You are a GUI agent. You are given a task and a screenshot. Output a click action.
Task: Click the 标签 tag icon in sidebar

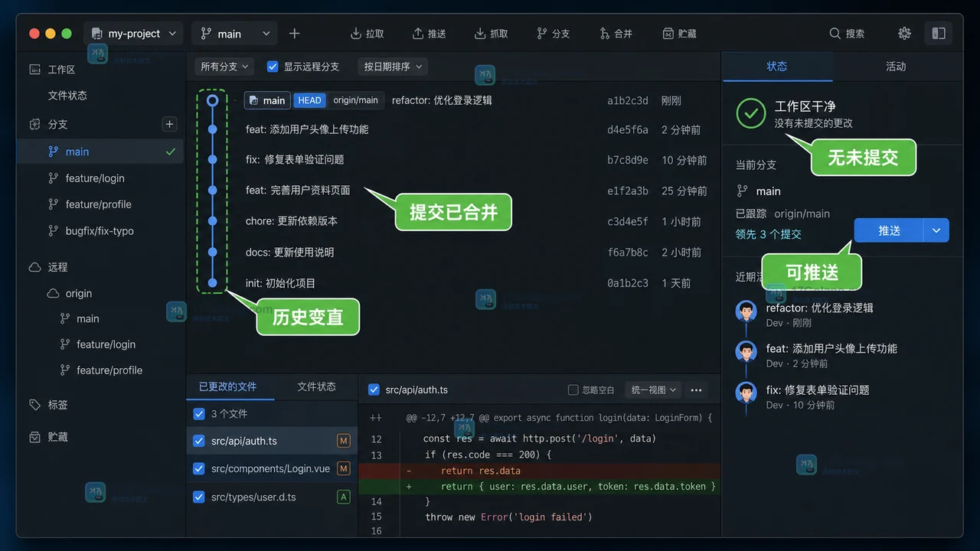click(34, 404)
